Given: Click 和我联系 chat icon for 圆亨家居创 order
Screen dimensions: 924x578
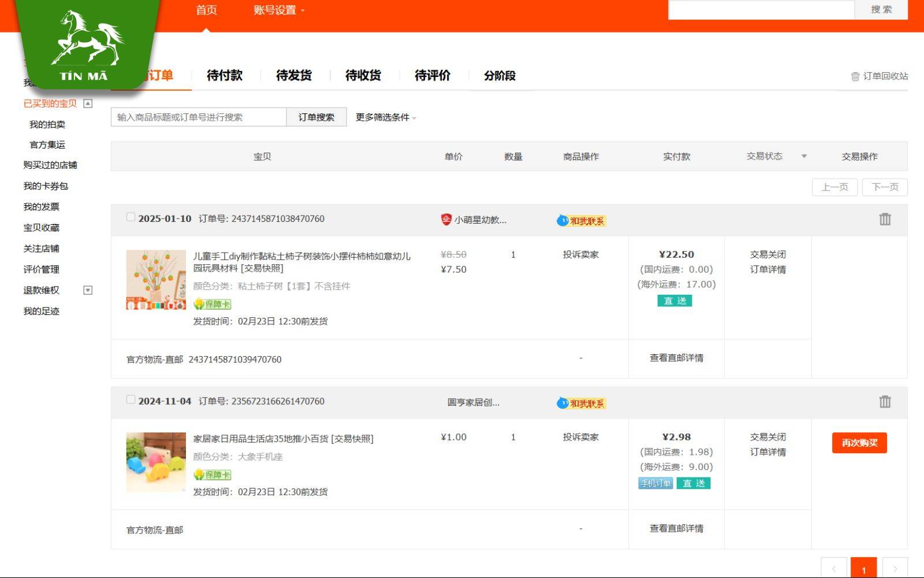Looking at the screenshot, I should click(x=581, y=403).
